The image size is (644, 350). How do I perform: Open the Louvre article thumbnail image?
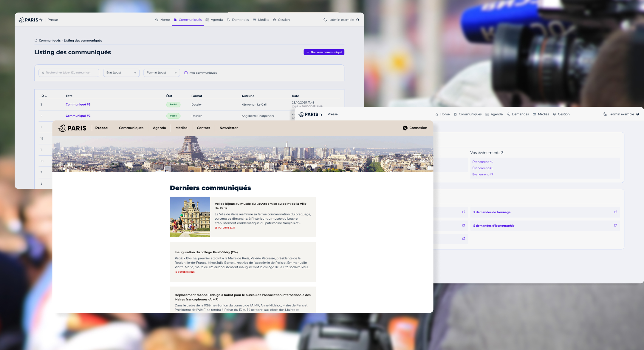190,217
